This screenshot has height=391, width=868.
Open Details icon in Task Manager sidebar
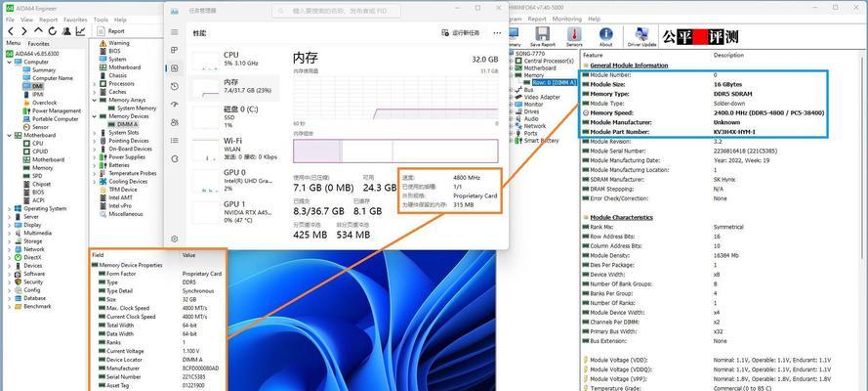pos(175,141)
